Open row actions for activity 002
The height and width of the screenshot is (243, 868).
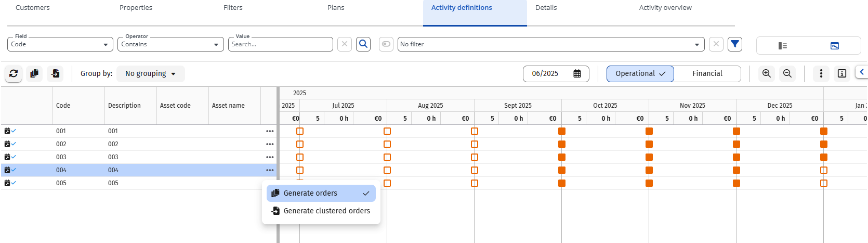270,144
